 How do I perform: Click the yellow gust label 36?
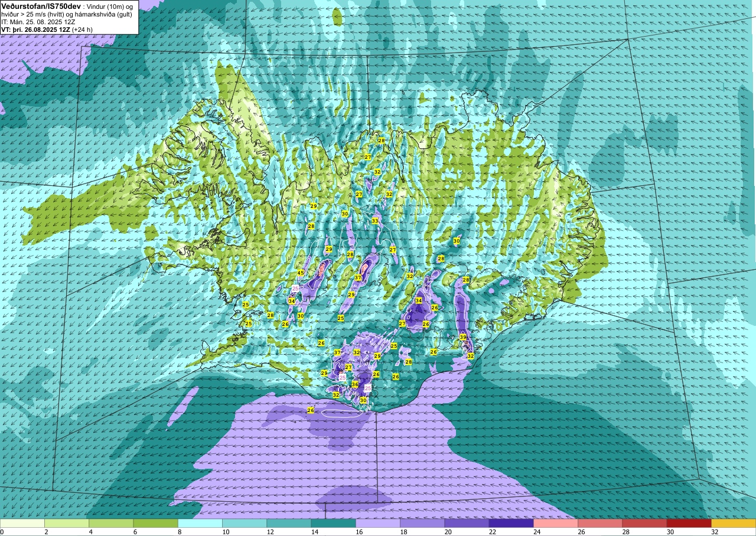coord(355,384)
